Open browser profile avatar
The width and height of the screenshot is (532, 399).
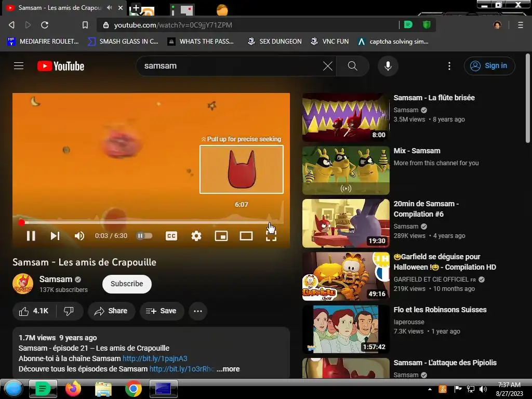497,25
